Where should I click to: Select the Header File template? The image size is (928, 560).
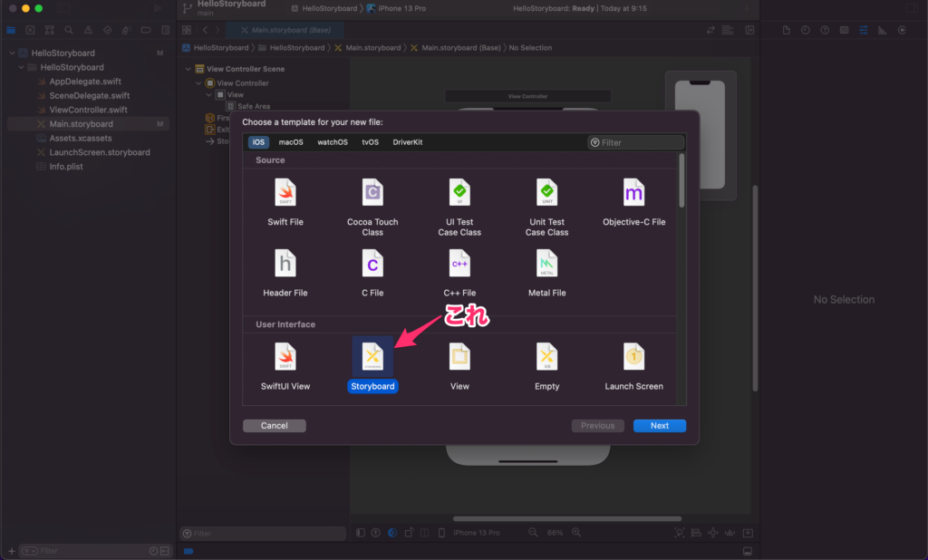point(285,264)
